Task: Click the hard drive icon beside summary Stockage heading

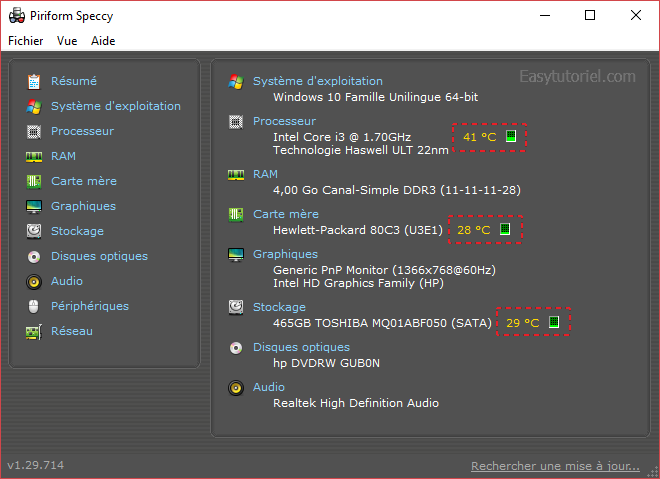Action: pos(236,307)
